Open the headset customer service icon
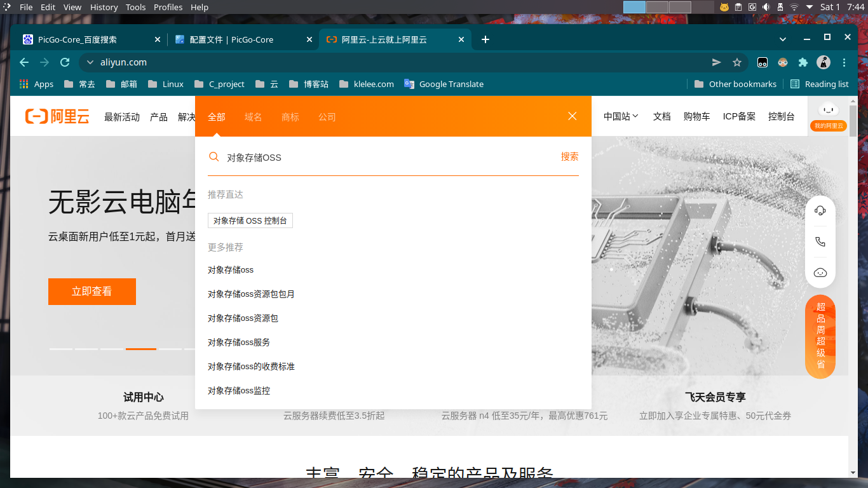Image resolution: width=868 pixels, height=488 pixels. pos(820,210)
